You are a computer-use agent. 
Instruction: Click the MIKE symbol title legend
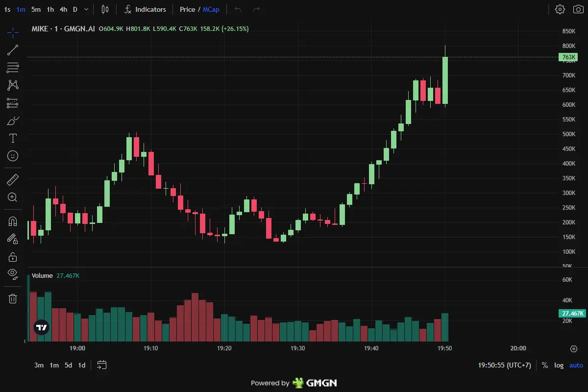click(63, 29)
